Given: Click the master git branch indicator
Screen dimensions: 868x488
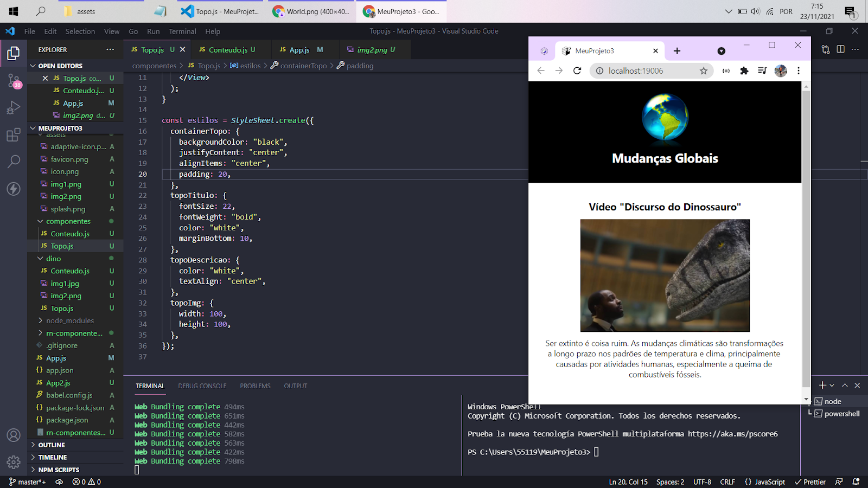Looking at the screenshot, I should point(28,481).
